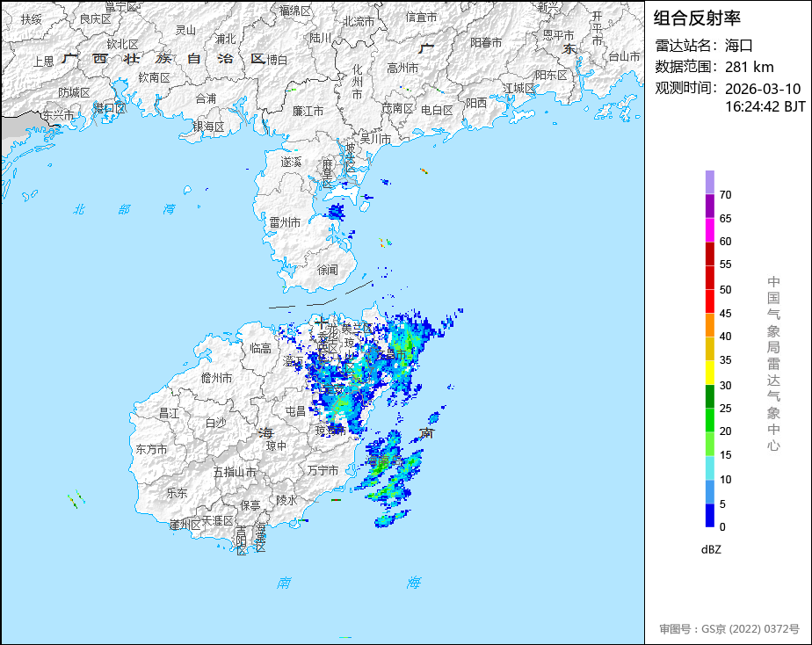Screen dimensions: 812x645
Task: Pick the yellow 30 dBZ legend swatch
Action: click(709, 373)
